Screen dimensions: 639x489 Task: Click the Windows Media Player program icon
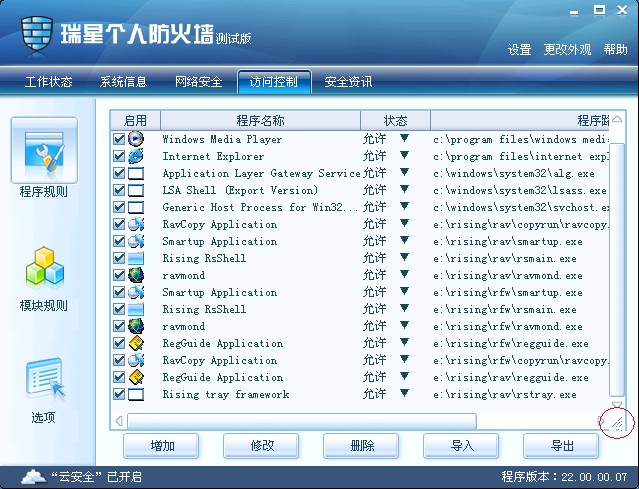pos(136,139)
